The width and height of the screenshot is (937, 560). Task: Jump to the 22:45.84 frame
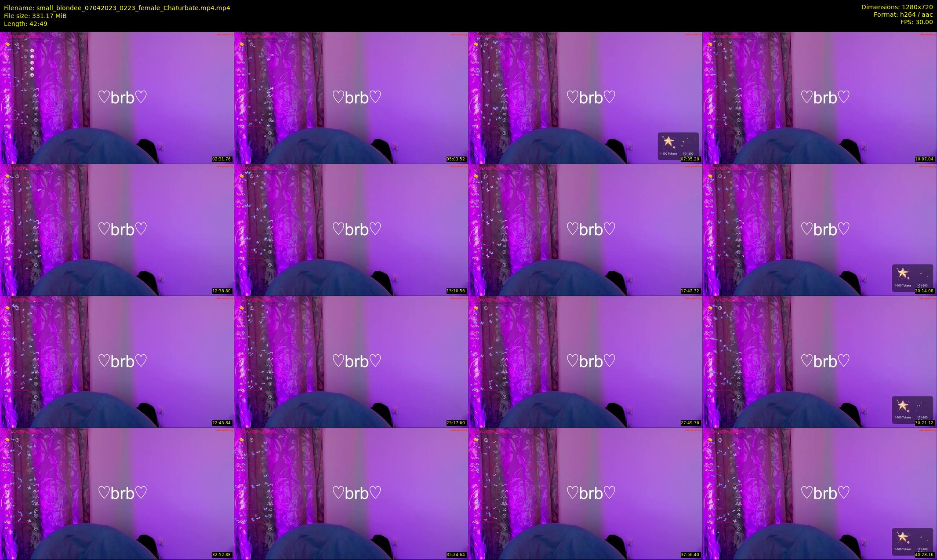[117, 361]
